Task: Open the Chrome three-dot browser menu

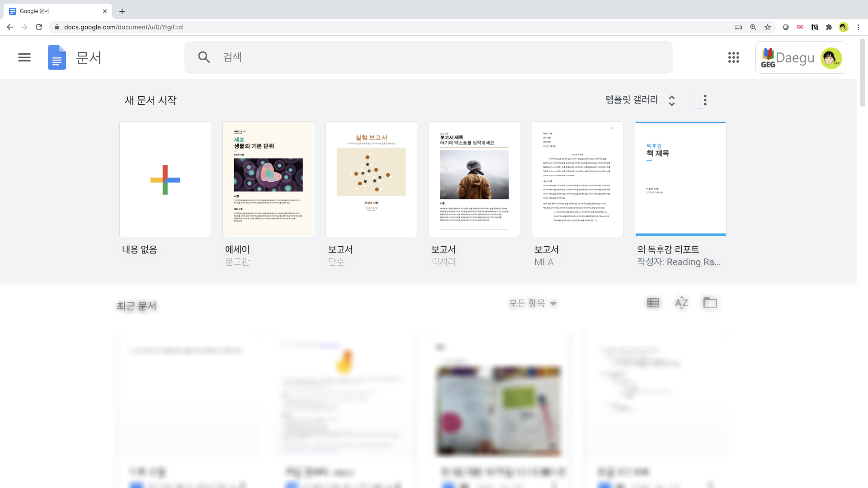Action: (858, 27)
